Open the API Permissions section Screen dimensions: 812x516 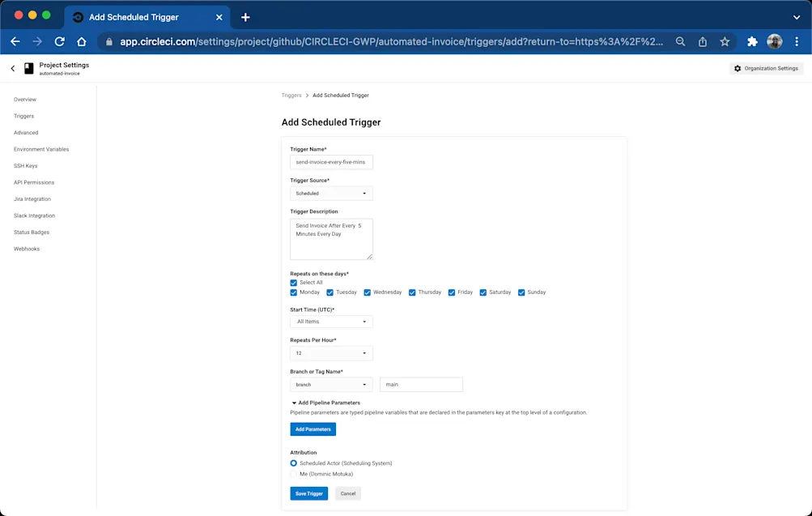[x=34, y=182]
